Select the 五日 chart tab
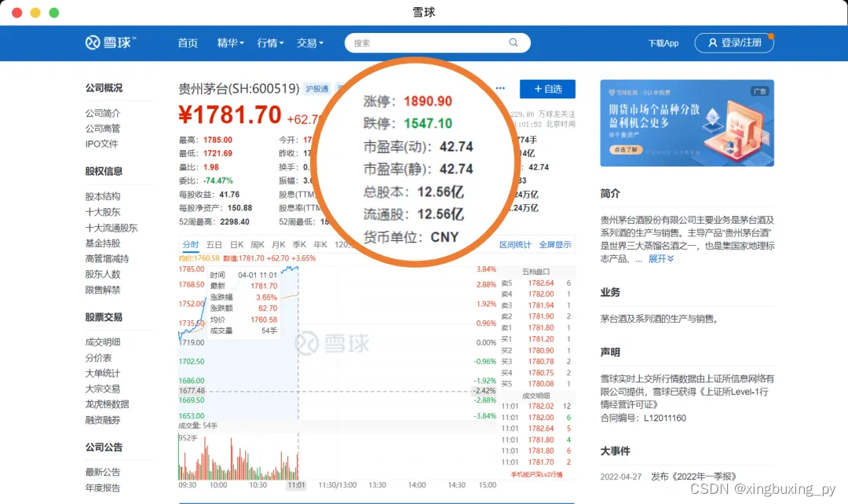The width and height of the screenshot is (848, 504). 214,244
